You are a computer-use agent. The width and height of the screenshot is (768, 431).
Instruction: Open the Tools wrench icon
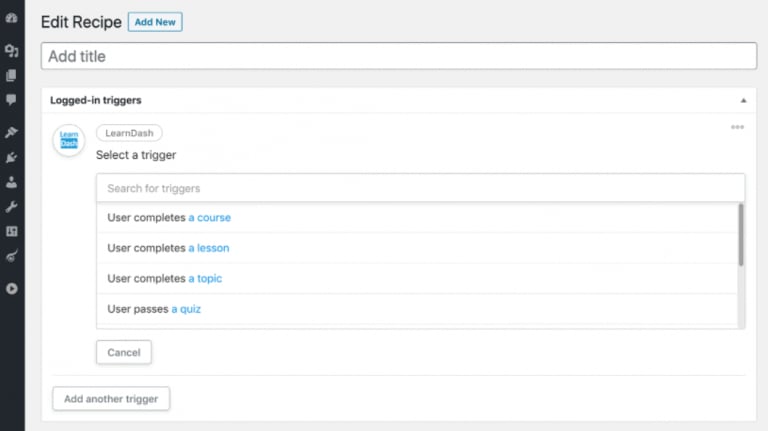pos(11,207)
